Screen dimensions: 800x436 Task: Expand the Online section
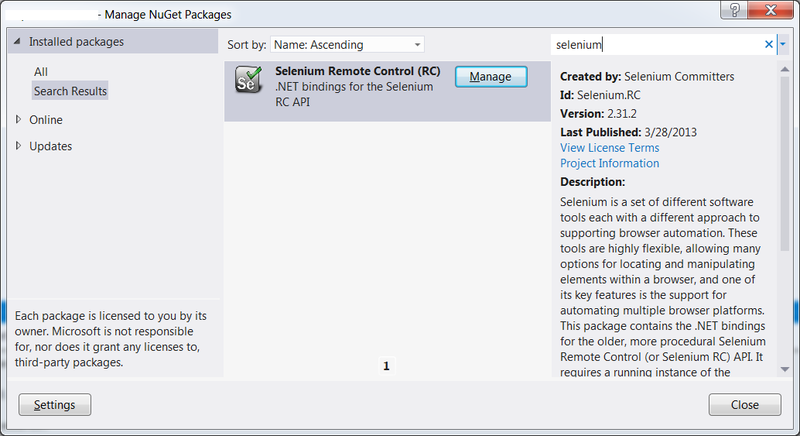[x=18, y=119]
